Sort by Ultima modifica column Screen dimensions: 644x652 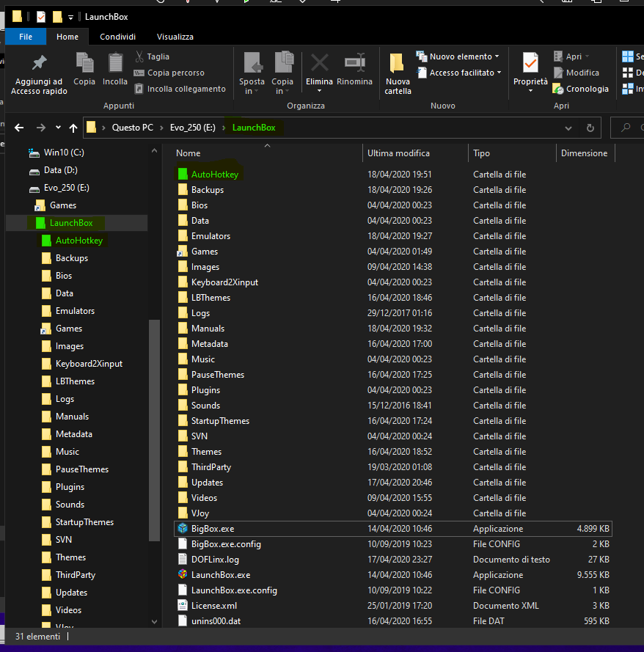[398, 153]
